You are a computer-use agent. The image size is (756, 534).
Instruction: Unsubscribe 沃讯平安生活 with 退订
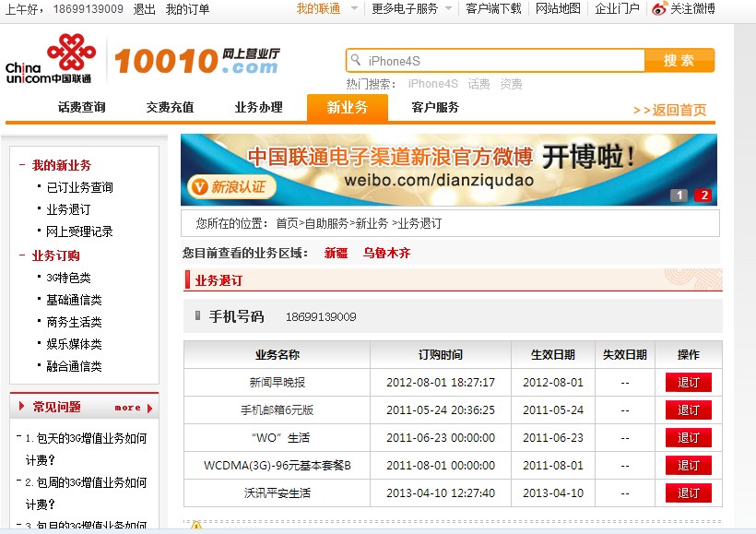coord(689,493)
